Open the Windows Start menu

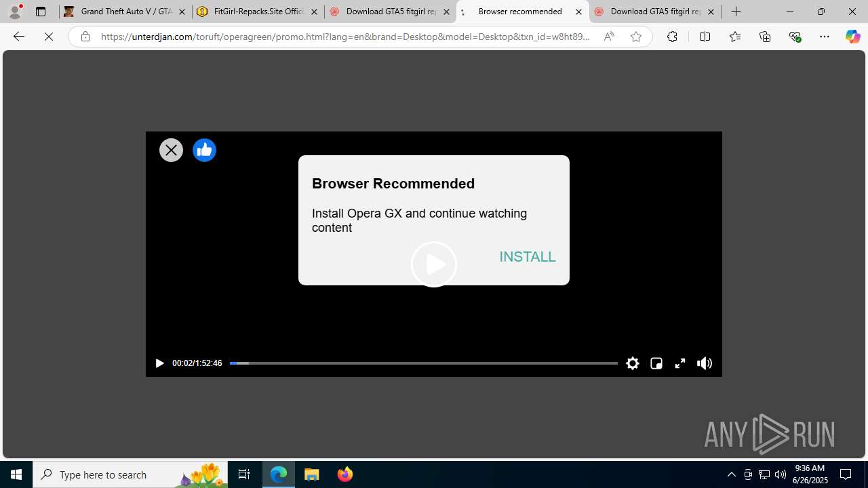(x=16, y=474)
